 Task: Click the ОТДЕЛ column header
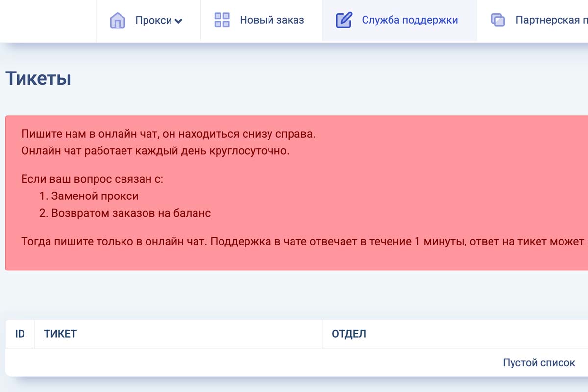(x=349, y=334)
